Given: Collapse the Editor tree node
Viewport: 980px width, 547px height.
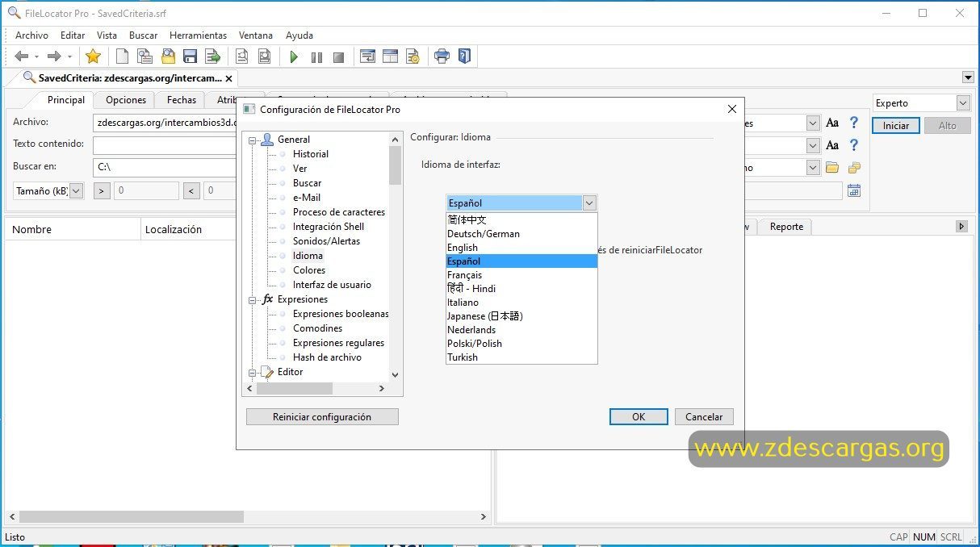Looking at the screenshot, I should coord(253,372).
